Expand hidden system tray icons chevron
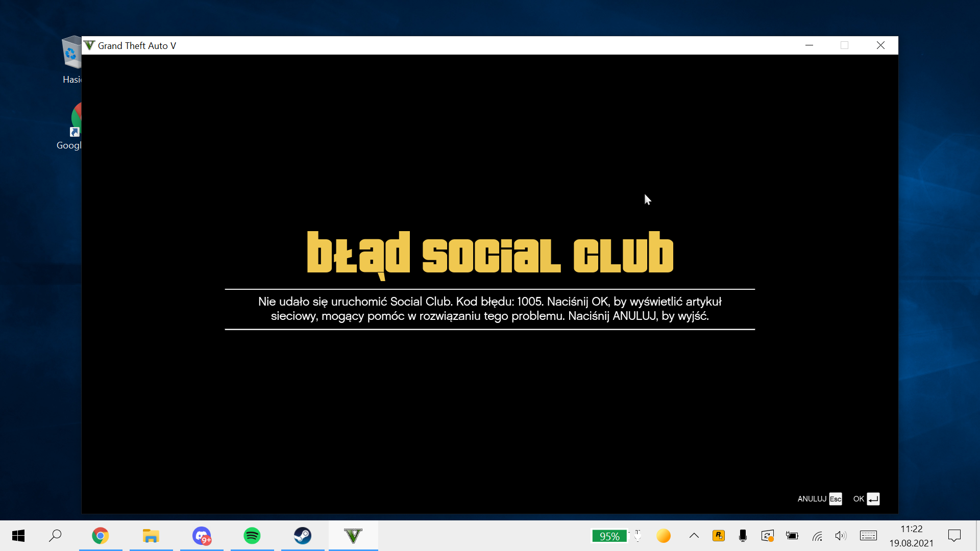 (694, 536)
